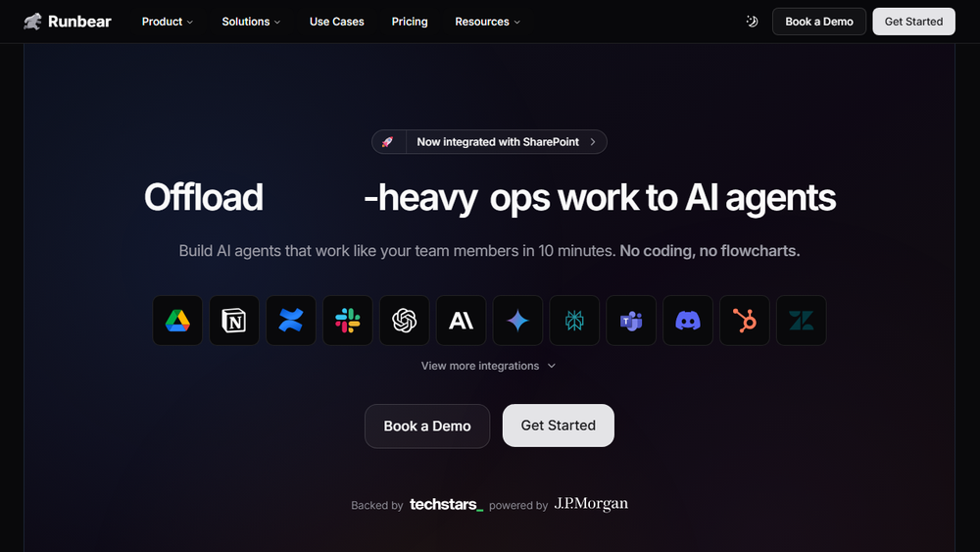Screen dimensions: 980x552
Task: Select the Notion integration icon
Action: tap(234, 321)
